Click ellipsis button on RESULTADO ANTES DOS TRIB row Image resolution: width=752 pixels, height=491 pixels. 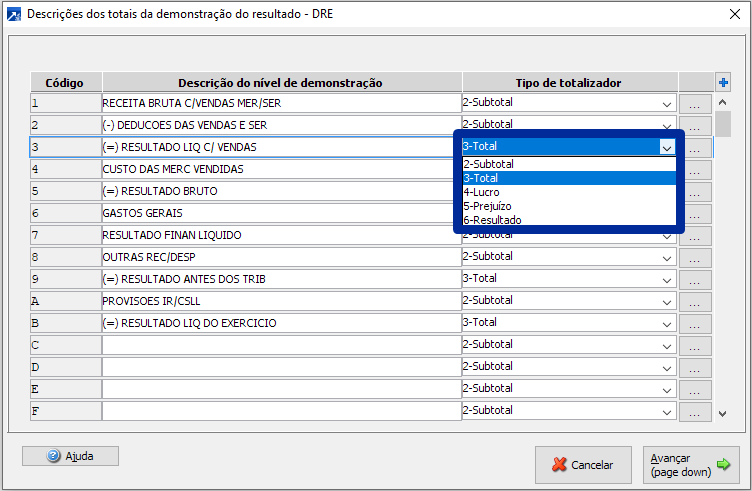point(695,279)
